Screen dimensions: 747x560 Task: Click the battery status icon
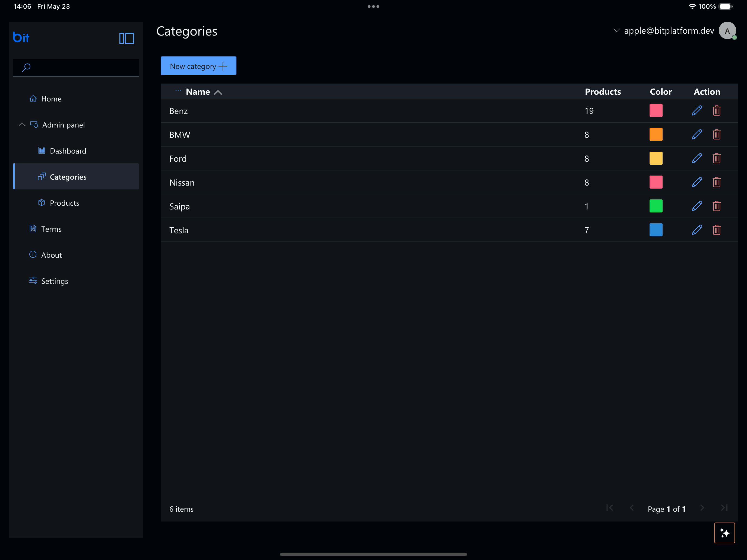point(725,7)
